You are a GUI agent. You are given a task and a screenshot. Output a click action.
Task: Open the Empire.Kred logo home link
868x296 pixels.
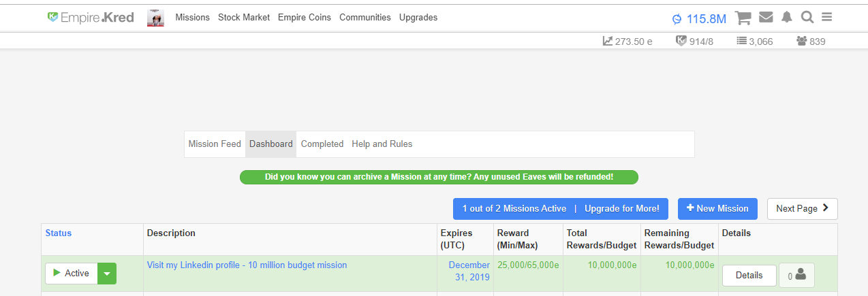91,18
